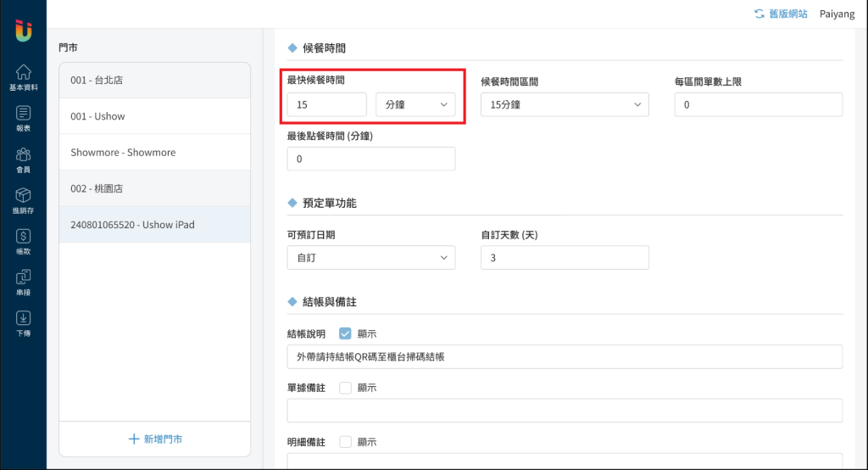Enable 單據備註 顯示 checkbox
The image size is (868, 470).
345,388
